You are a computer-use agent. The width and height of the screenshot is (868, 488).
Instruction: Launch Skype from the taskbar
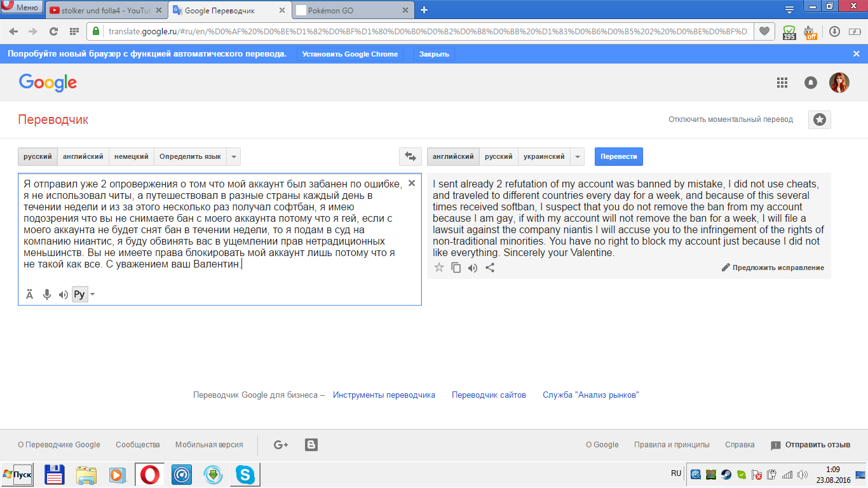tap(245, 475)
